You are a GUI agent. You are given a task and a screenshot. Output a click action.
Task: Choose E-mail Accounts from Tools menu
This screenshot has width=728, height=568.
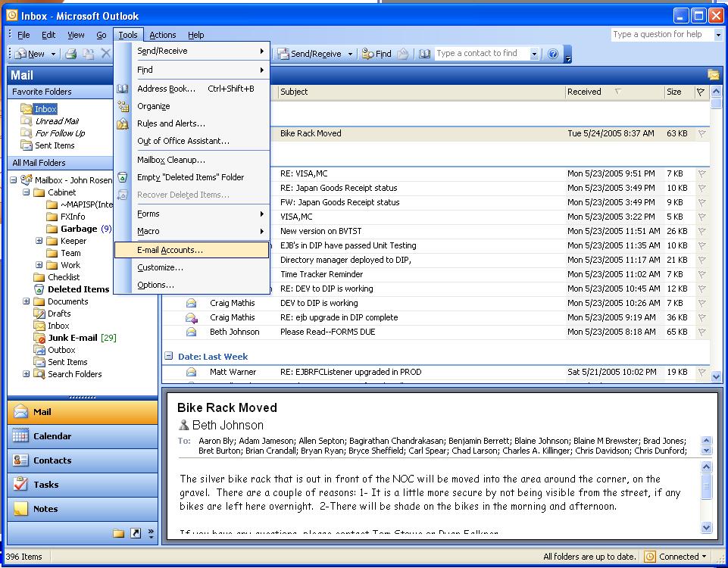pyautogui.click(x=170, y=250)
